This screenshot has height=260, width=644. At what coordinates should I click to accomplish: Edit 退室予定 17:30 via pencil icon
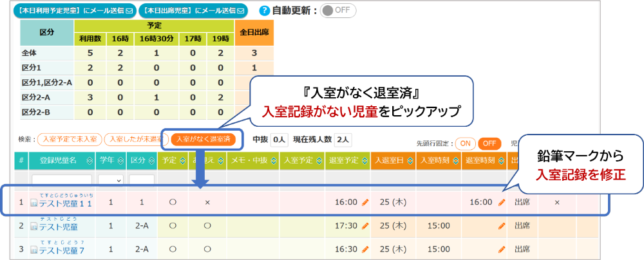[x=365, y=226]
